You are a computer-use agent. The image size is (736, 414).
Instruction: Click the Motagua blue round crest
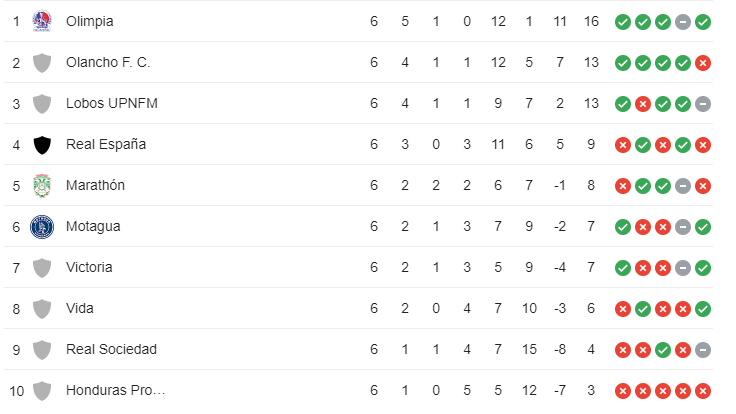42,227
